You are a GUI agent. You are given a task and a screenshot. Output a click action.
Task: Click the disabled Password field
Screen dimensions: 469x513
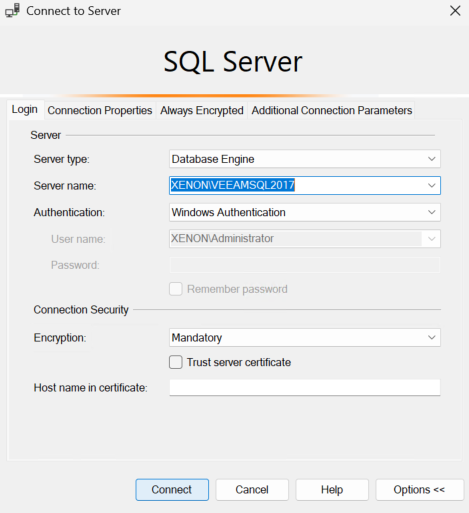coord(305,265)
